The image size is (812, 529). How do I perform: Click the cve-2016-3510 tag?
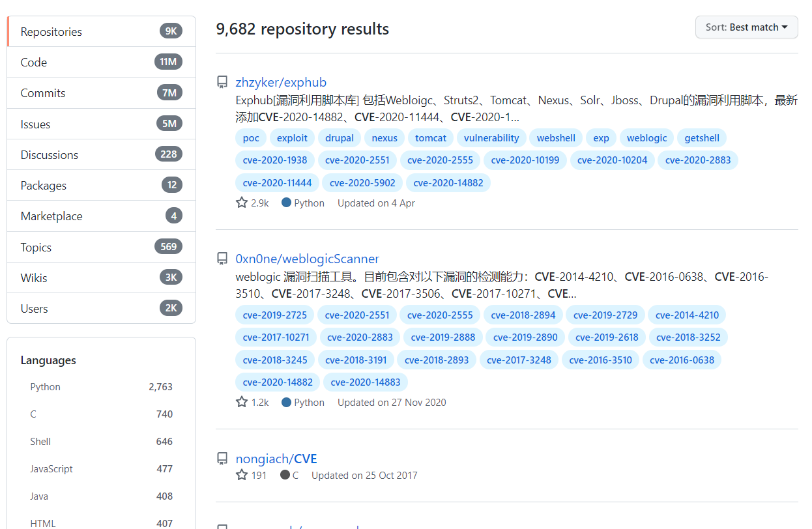(x=600, y=360)
